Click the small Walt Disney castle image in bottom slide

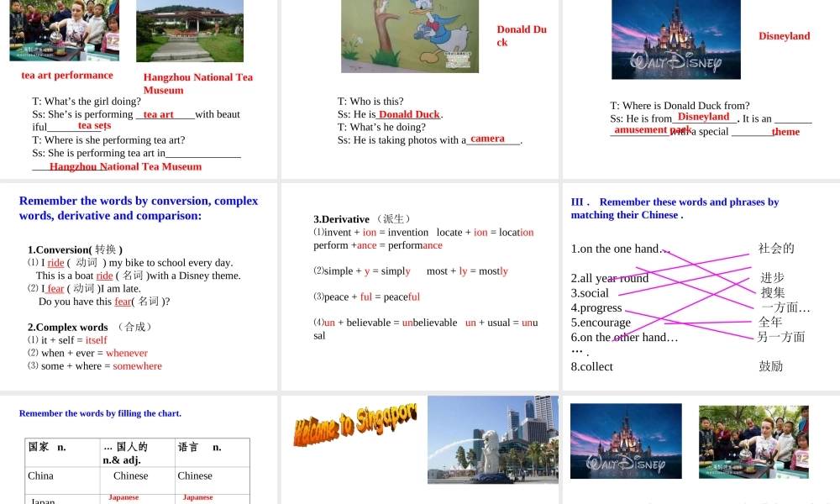(x=626, y=441)
